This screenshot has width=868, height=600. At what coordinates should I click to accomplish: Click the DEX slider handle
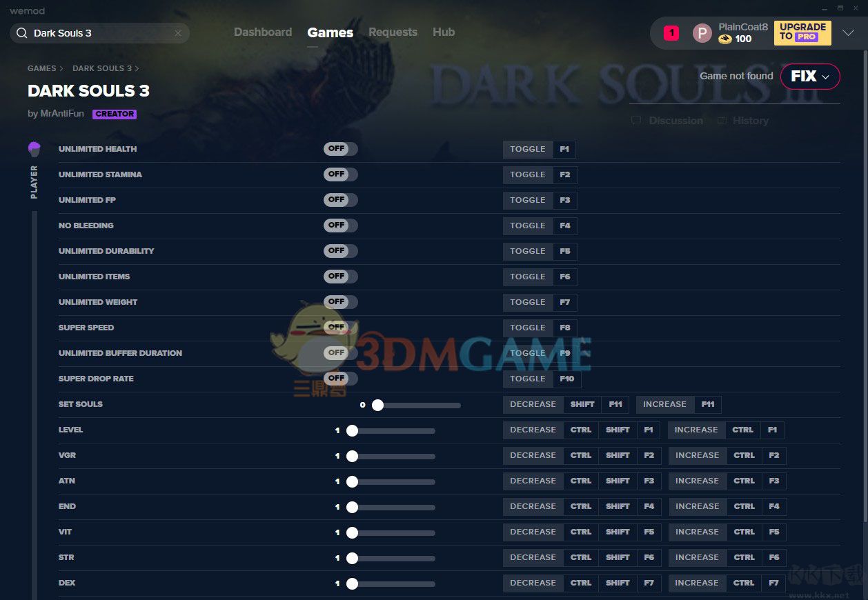pyautogui.click(x=352, y=583)
